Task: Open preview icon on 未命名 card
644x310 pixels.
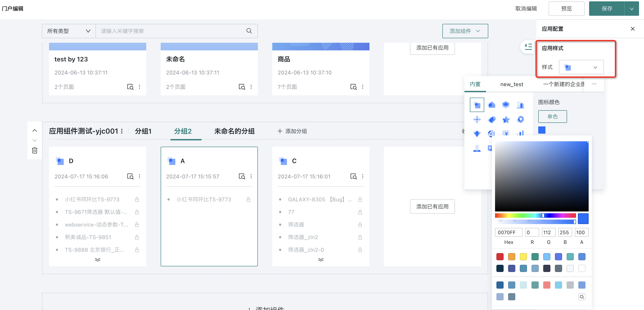Action: click(x=242, y=87)
